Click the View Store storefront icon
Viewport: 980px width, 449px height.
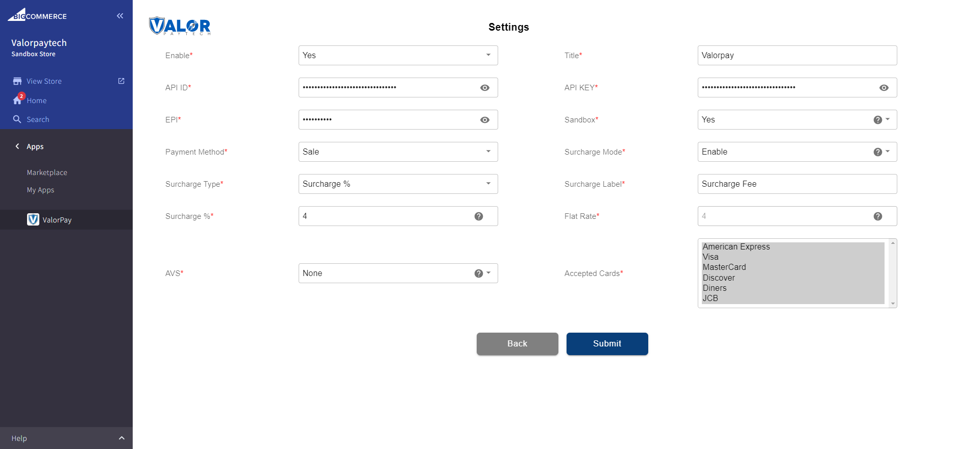[17, 81]
